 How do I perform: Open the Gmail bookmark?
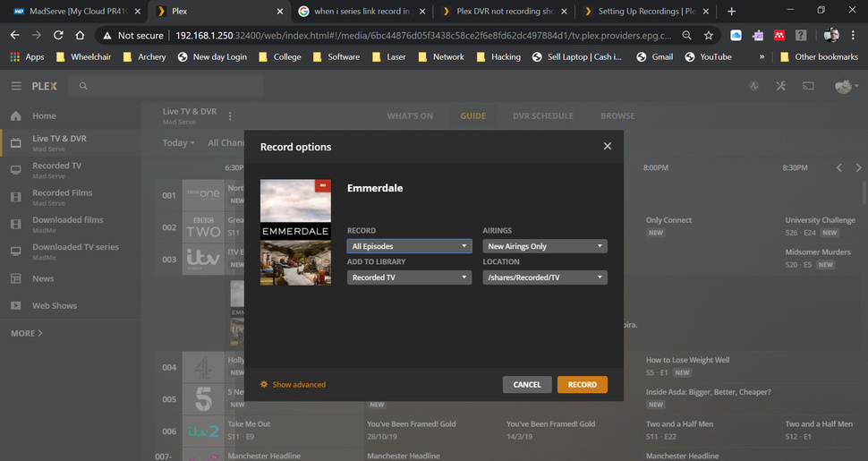pos(655,56)
